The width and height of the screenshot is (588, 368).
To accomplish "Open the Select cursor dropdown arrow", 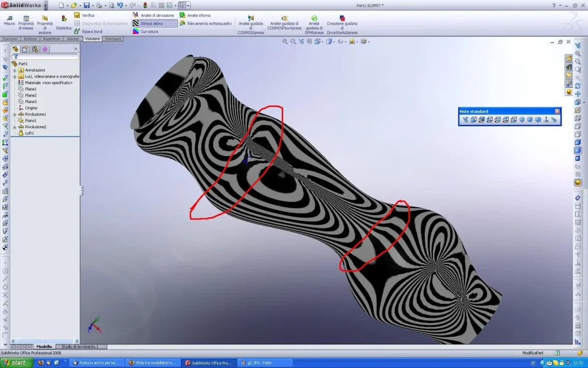I will [188, 6].
